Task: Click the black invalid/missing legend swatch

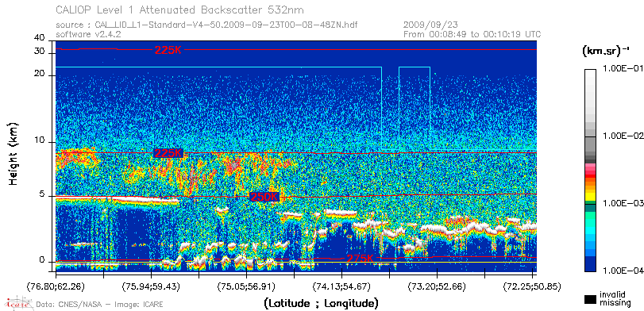Action: 591,300
